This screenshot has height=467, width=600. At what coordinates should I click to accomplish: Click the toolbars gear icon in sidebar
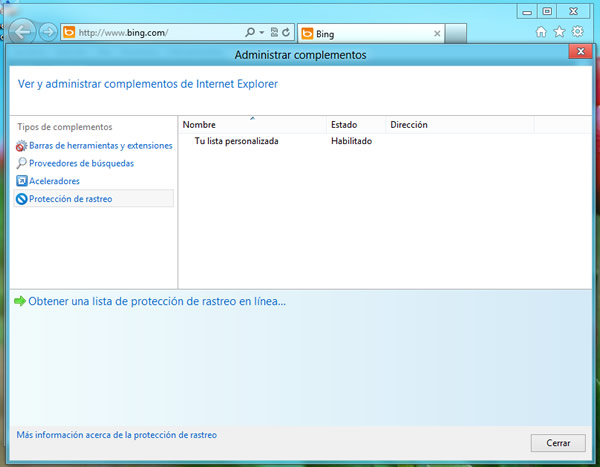click(21, 145)
